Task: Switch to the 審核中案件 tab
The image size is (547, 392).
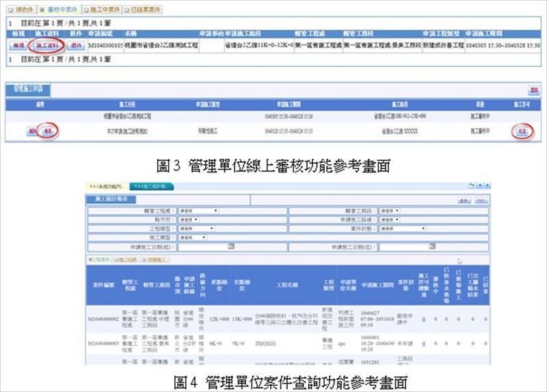Action: coord(59,10)
